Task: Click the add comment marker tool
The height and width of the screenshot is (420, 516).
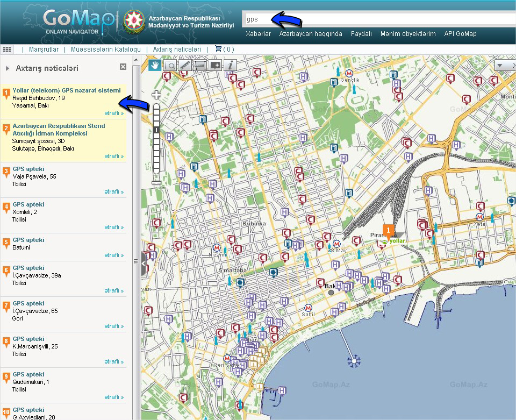Action: coord(216,65)
